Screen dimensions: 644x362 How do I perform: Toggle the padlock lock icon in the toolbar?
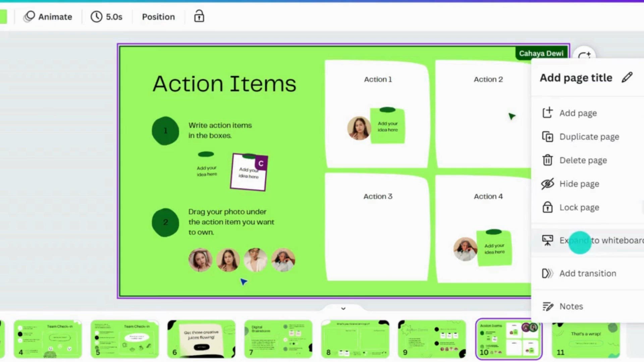tap(199, 16)
